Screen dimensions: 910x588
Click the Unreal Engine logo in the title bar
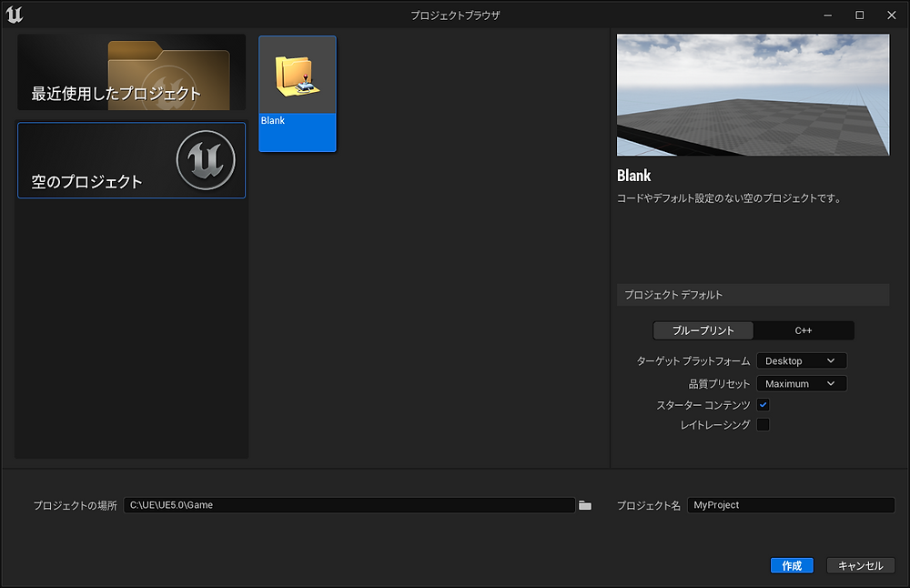pyautogui.click(x=15, y=15)
